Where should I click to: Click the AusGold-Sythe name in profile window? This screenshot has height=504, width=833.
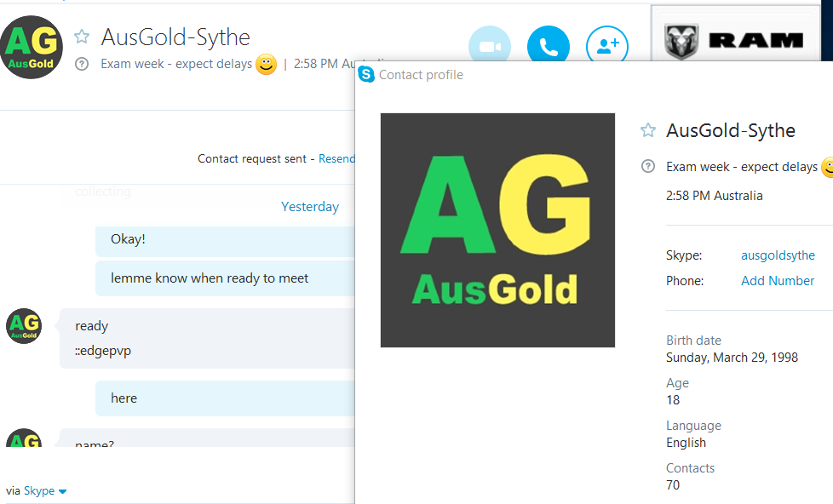tap(731, 130)
